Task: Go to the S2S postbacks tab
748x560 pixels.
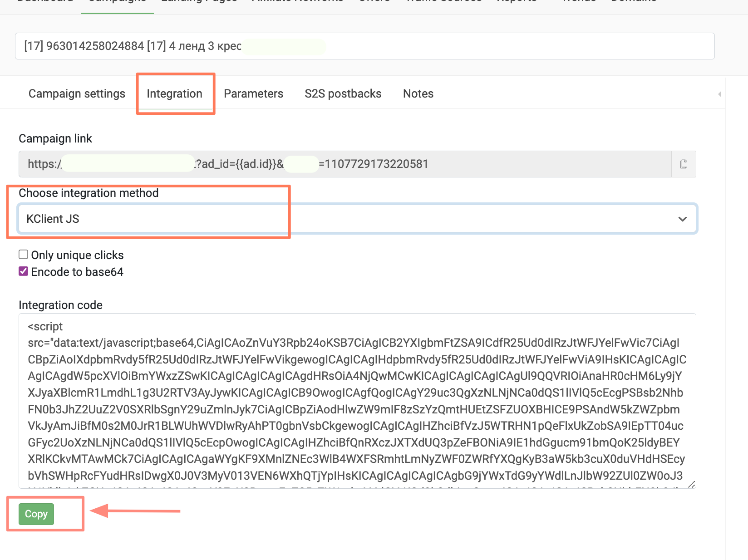Action: [x=343, y=93]
